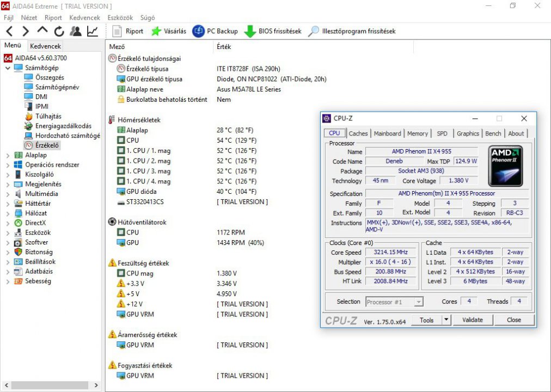The width and height of the screenshot is (551, 392).
Task: Open the Riport toolbar button
Action: [127, 31]
